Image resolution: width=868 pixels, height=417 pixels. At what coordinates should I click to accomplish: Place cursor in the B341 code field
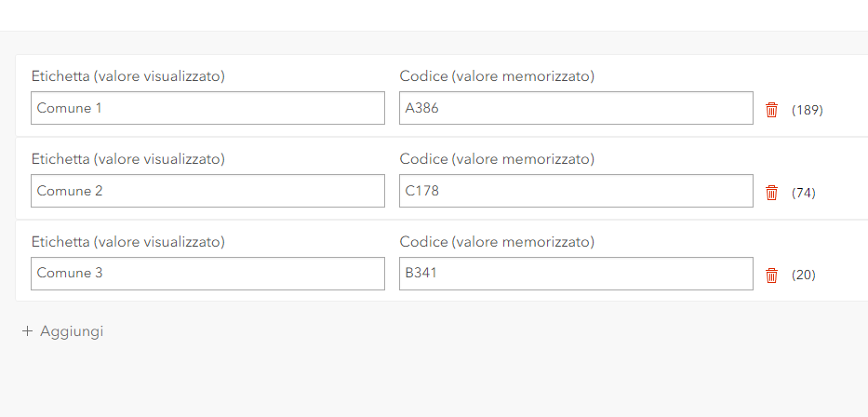[x=576, y=274]
